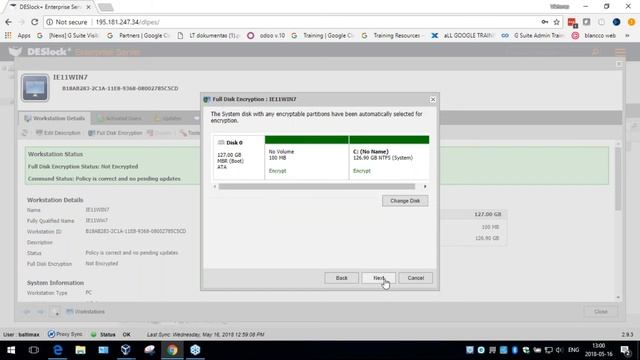This screenshot has height=360, width=640.
Task: Open the G Suite Admin Training bookmark
Action: tap(533, 36)
